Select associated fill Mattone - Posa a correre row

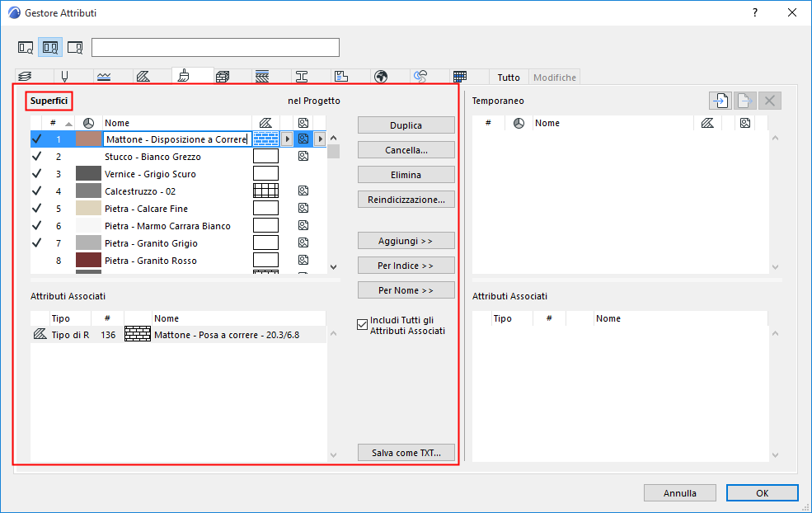(x=178, y=335)
